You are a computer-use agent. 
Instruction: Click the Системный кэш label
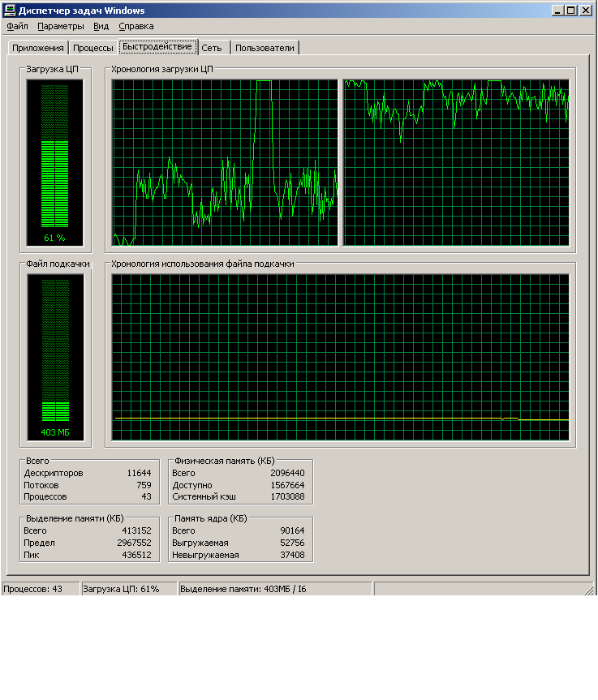[204, 496]
